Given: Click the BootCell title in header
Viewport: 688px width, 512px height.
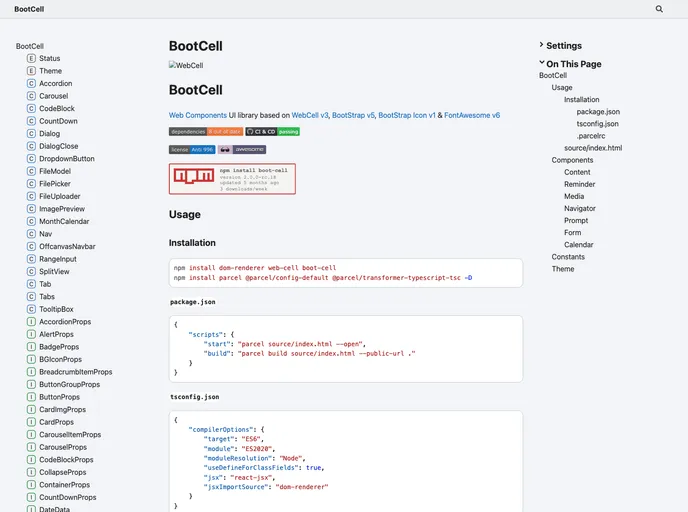Looking at the screenshot, I should (29, 9).
